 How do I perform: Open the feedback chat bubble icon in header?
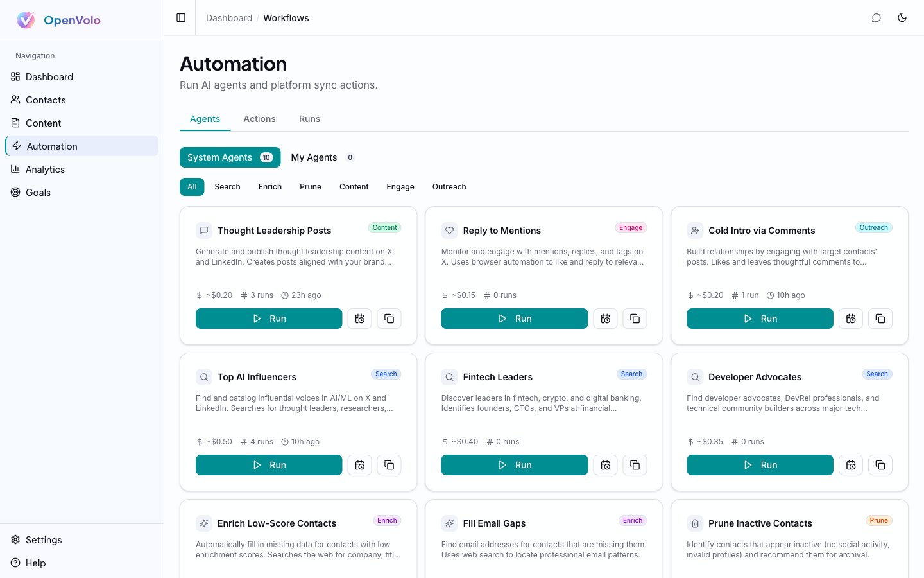[877, 18]
